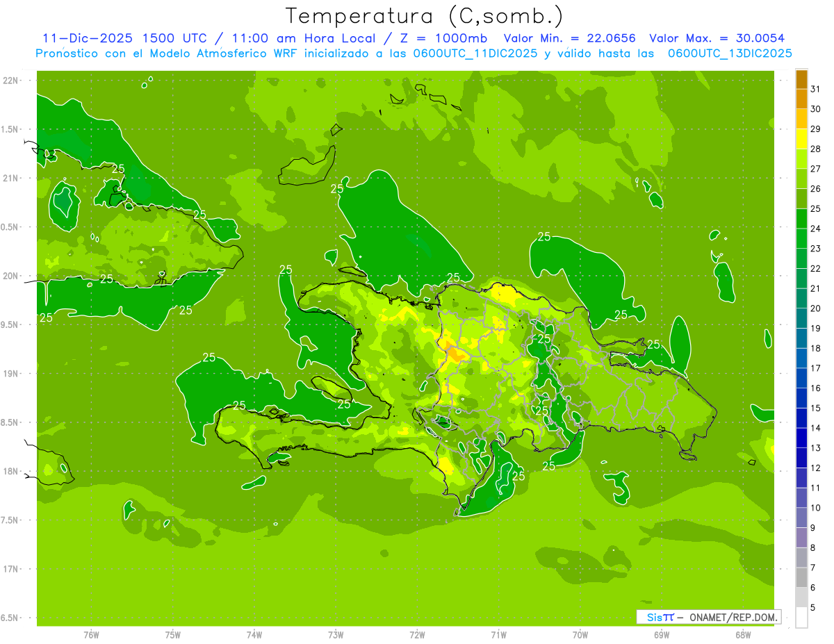Click the legend scale number 24
The width and height of the screenshot is (834, 644).
coord(816,228)
